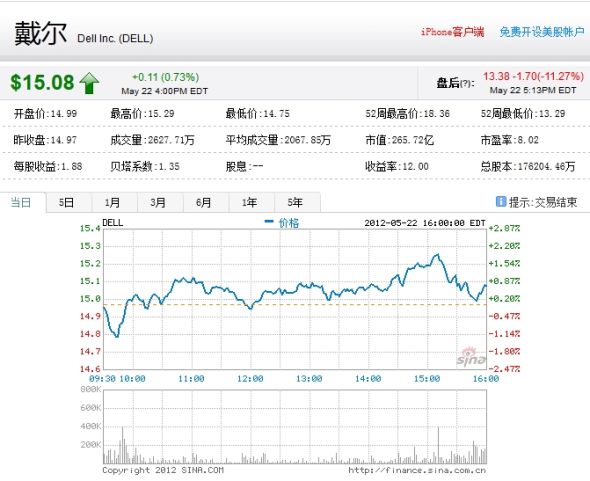This screenshot has width=590, height=481.
Task: Click the +2.87% percent axis label
Action: coord(504,228)
